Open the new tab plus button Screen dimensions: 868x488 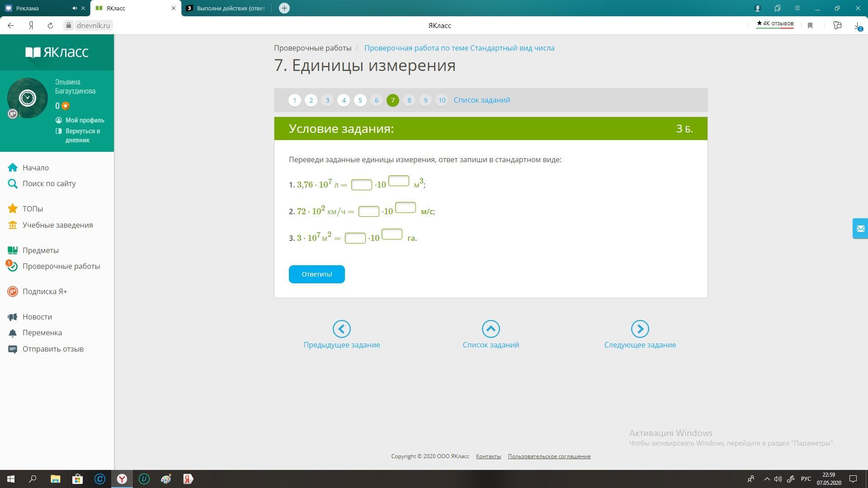tap(284, 8)
